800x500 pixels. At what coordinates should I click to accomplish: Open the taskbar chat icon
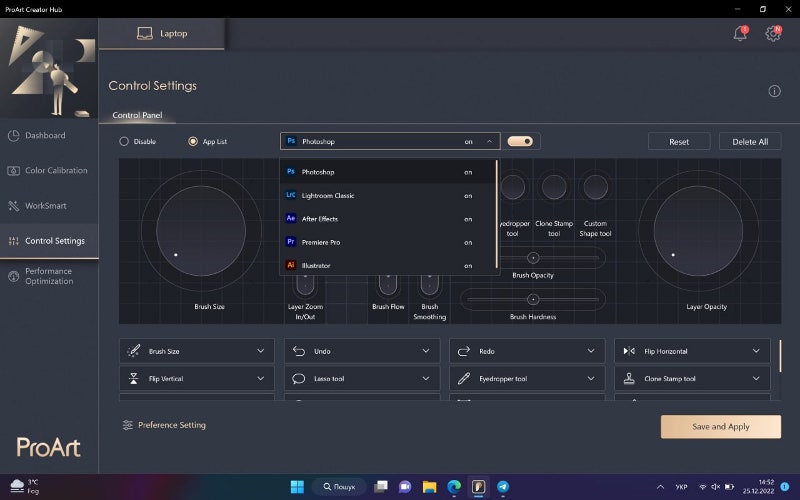[405, 487]
